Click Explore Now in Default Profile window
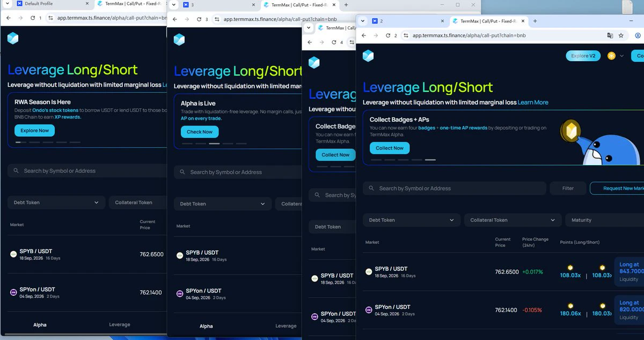Screen dimensions: 644x340 pos(34,130)
